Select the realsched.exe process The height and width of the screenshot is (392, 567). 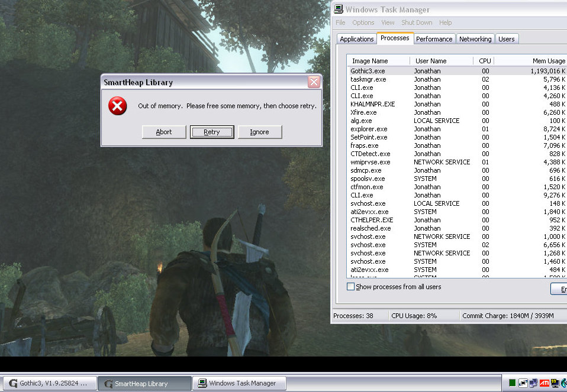(x=457, y=228)
